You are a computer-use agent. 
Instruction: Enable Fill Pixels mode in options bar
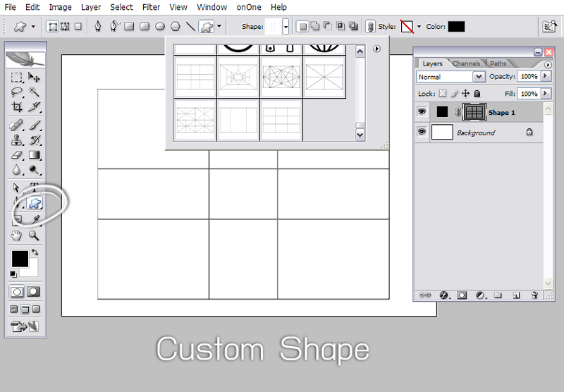tap(78, 27)
